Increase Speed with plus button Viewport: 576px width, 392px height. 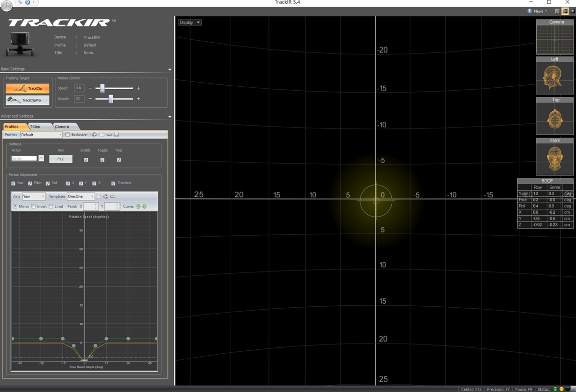138,88
